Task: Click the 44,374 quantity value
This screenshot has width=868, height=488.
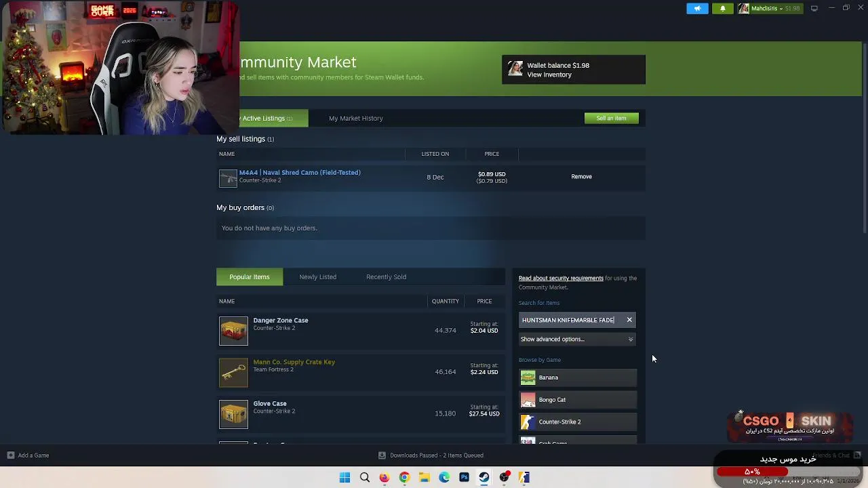Action: 446,330
